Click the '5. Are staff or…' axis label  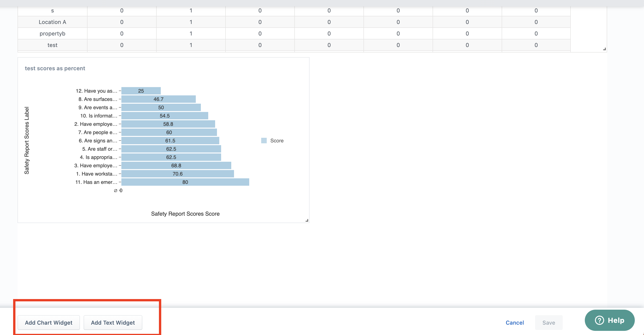(100, 149)
